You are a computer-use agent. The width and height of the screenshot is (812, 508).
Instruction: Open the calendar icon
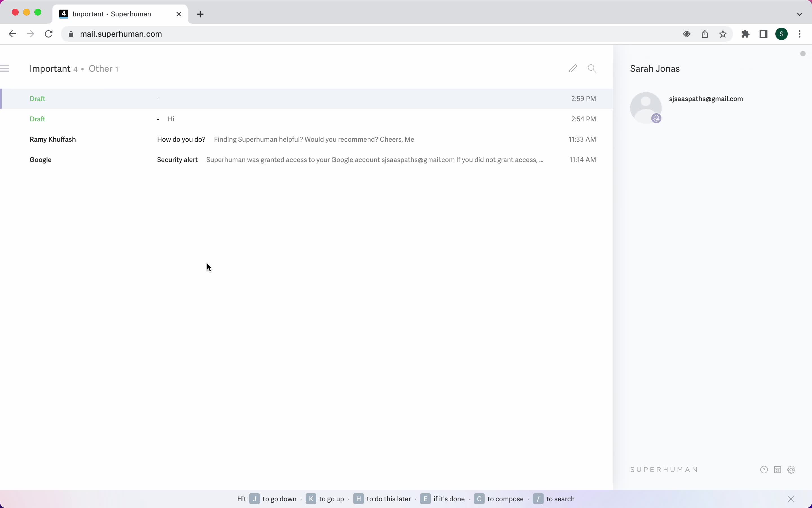click(777, 470)
